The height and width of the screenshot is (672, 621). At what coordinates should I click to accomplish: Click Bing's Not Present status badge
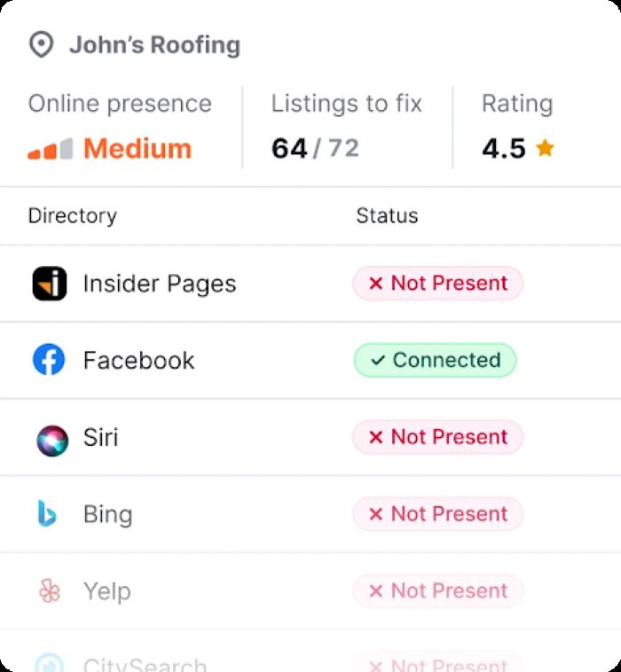(x=437, y=514)
